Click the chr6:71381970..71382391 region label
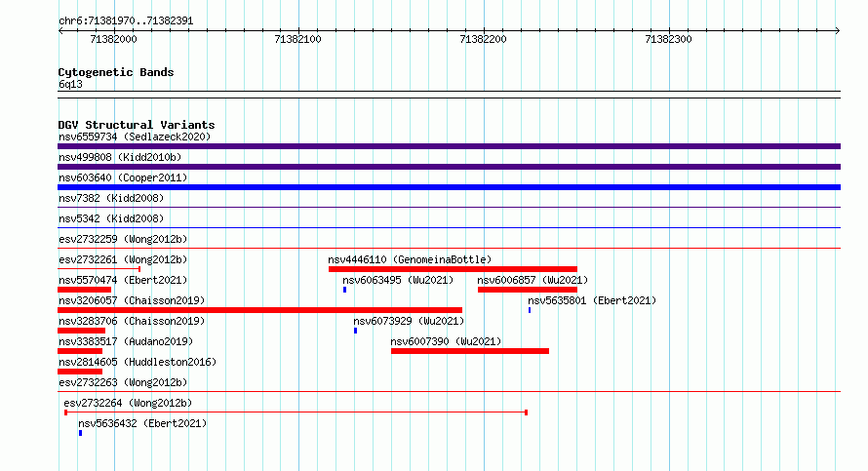This screenshot has height=471, width=868. pos(126,20)
